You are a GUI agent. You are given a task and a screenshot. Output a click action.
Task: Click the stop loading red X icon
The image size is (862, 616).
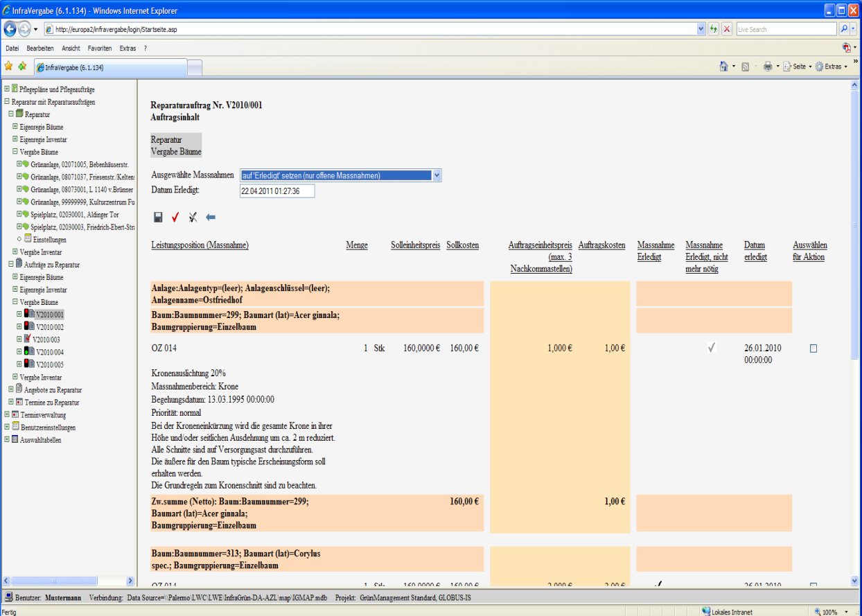click(726, 30)
